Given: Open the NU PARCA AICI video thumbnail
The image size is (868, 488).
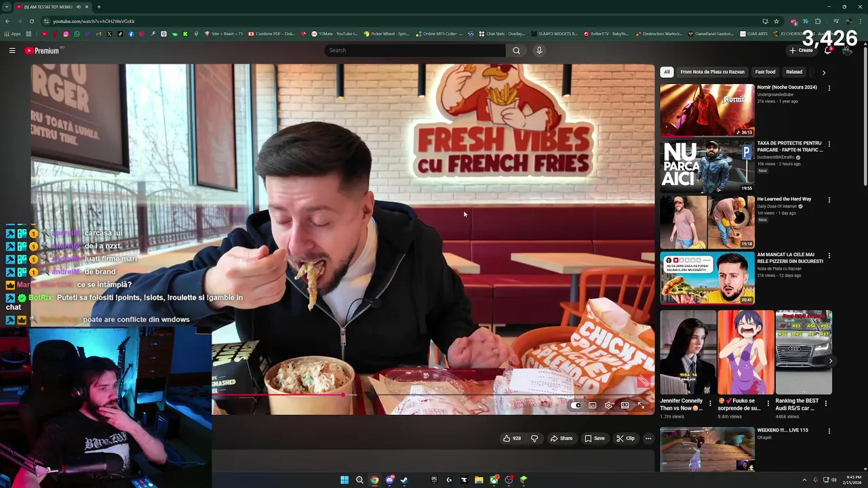Looking at the screenshot, I should pos(707,166).
